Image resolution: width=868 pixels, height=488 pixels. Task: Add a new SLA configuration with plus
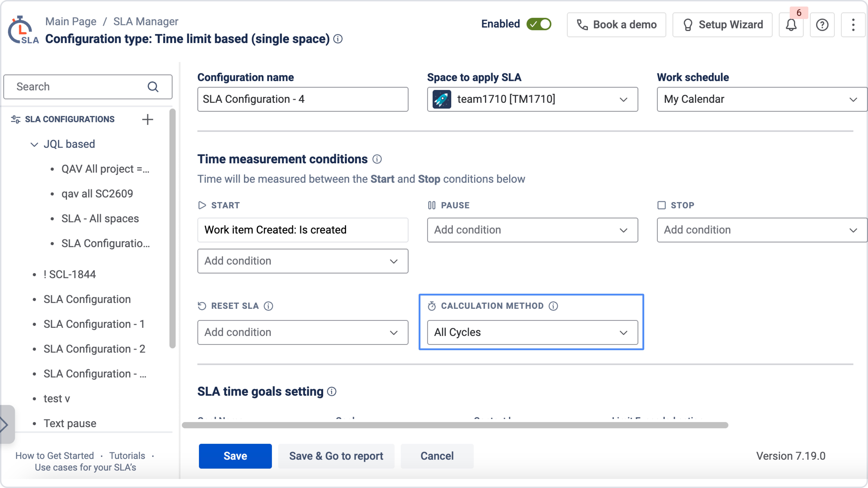[x=147, y=119]
